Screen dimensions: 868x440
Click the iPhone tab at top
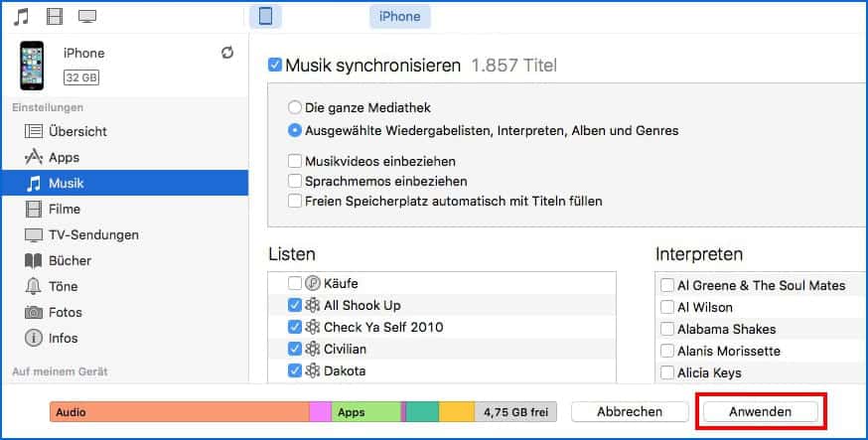pos(399,16)
